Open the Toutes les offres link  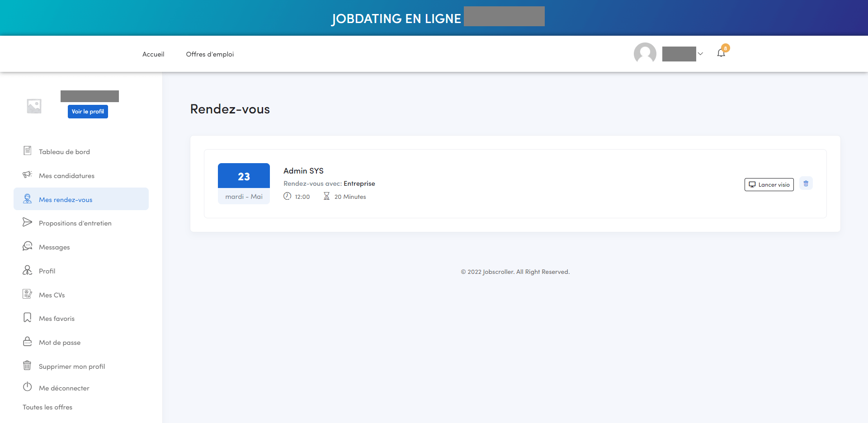coord(47,407)
